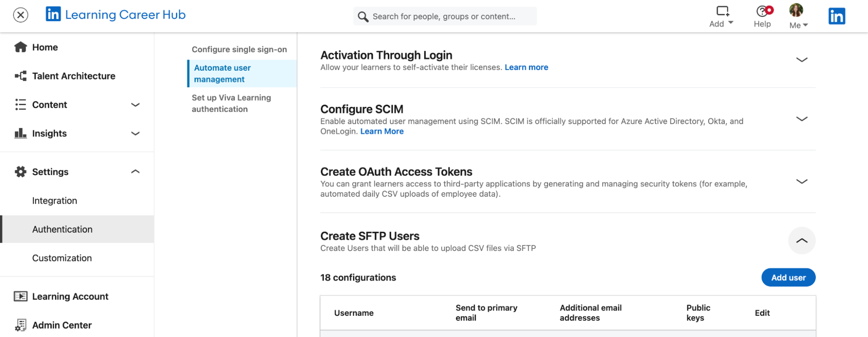
Task: Click the Settings gear icon
Action: pyautogui.click(x=20, y=172)
